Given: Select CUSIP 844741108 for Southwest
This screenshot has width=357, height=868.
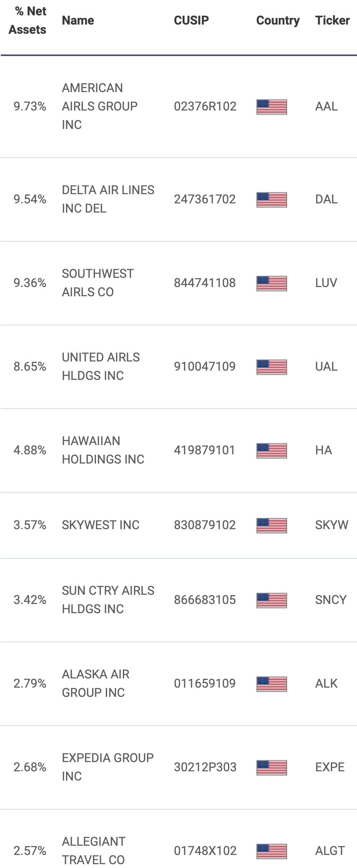Looking at the screenshot, I should [x=205, y=283].
